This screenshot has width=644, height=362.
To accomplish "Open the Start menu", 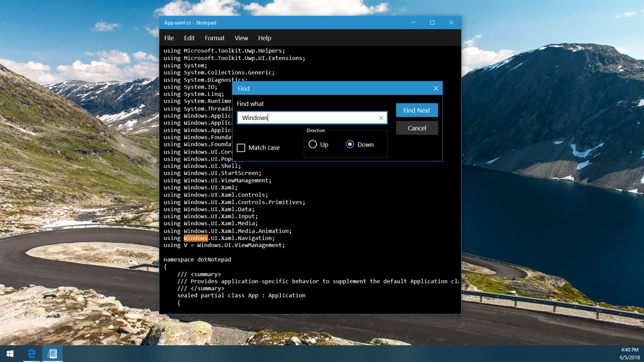I will [9, 353].
